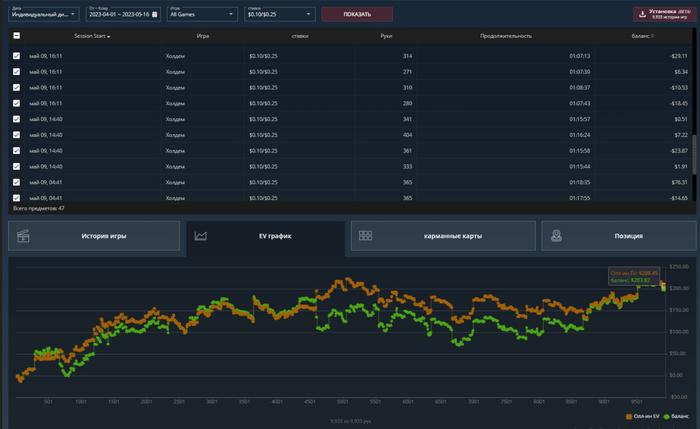Click the ПОКАЗАТЬ button
The image size is (700, 429).
[357, 14]
